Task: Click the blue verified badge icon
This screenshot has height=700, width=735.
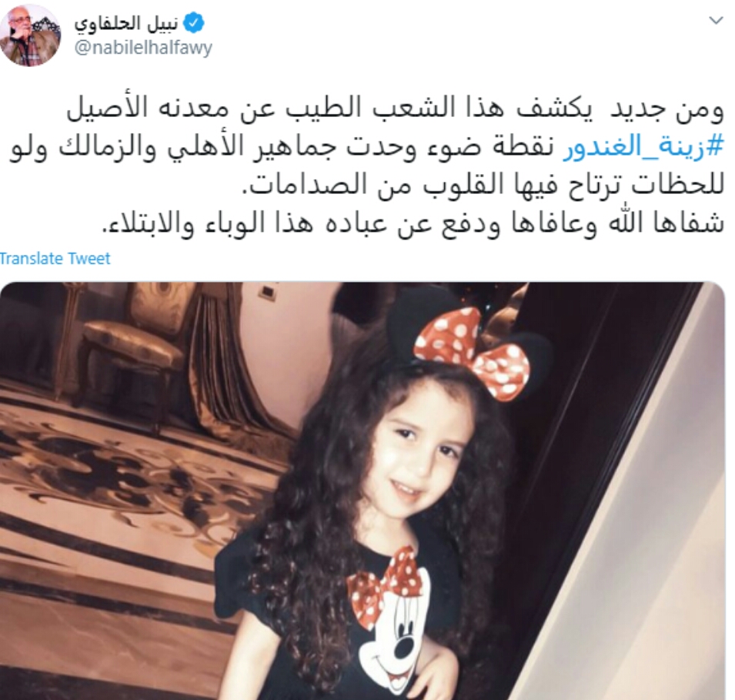Action: 193,23
